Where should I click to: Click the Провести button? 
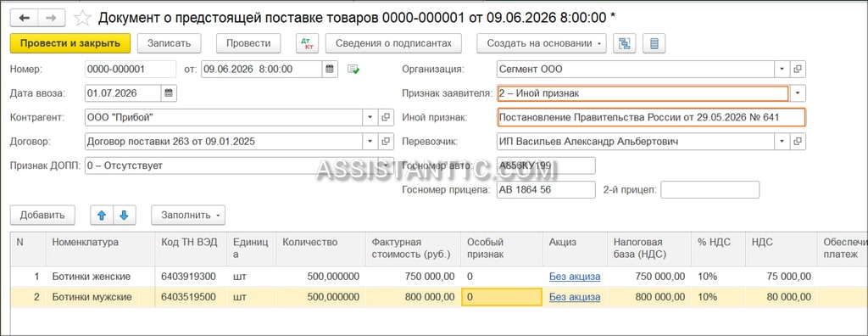(248, 43)
